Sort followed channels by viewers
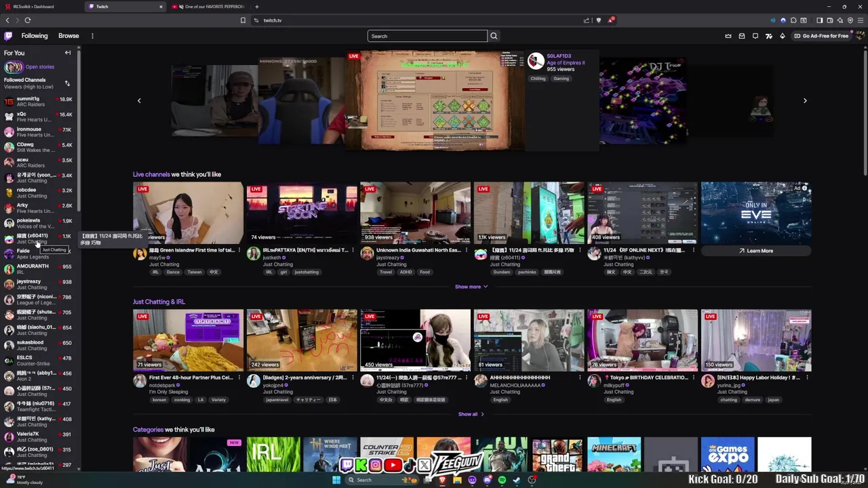868x488 pixels. pyautogui.click(x=67, y=83)
